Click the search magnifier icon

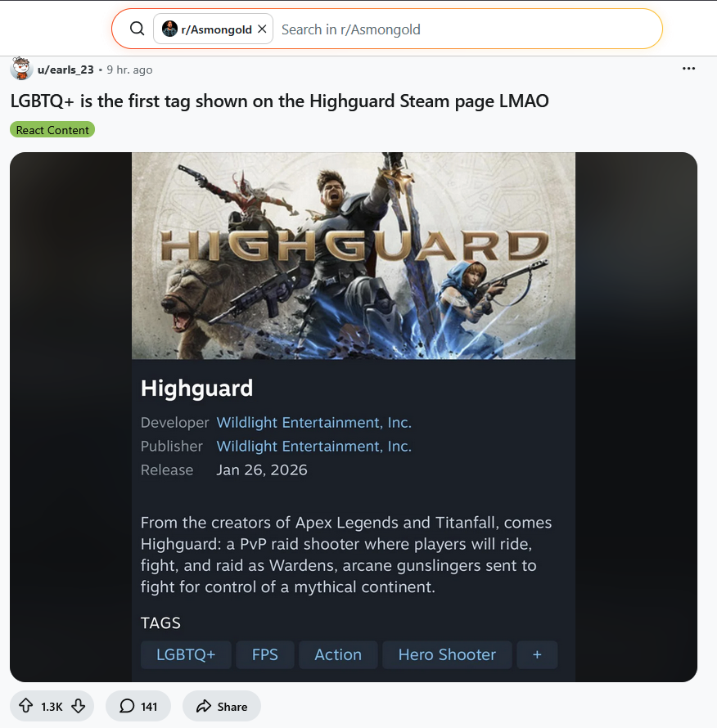137,29
